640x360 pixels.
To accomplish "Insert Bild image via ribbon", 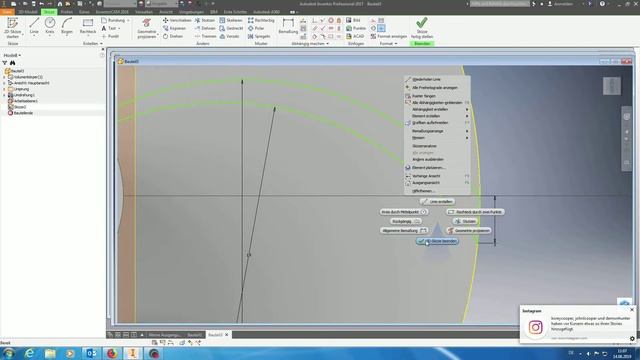I will coord(353,20).
